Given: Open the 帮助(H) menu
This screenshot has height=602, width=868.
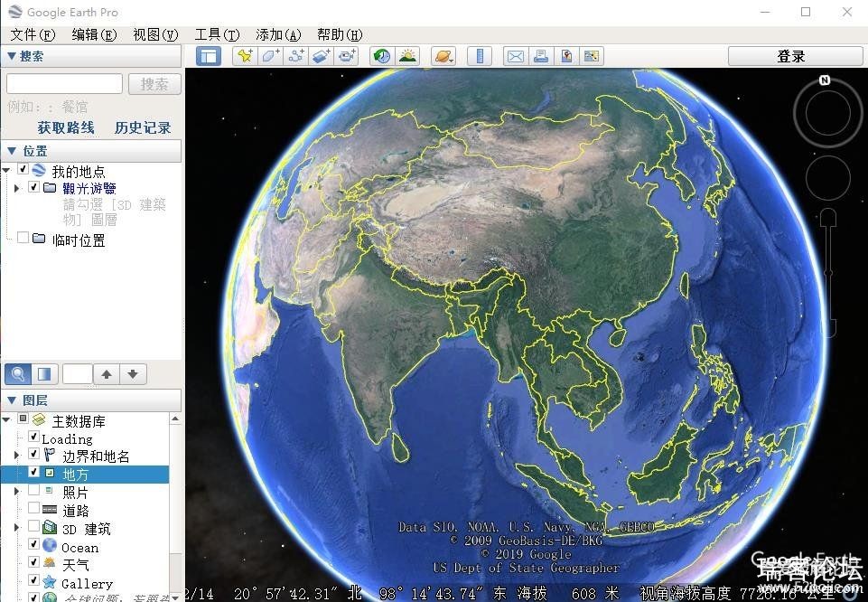Looking at the screenshot, I should [x=340, y=35].
